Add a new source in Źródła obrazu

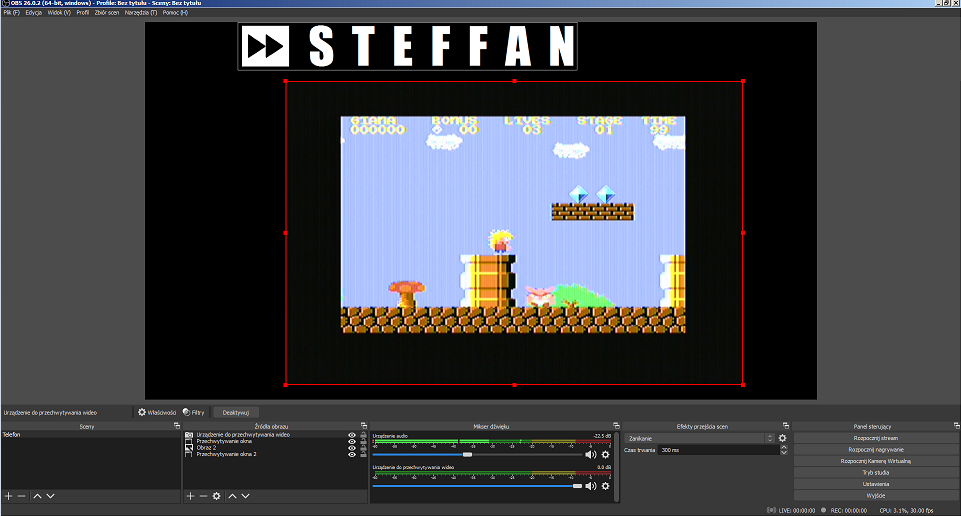[190, 496]
